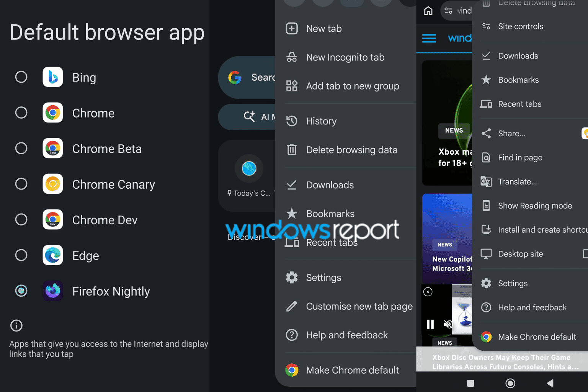This screenshot has height=392, width=588.
Task: Click the Edge app icon
Action: pyautogui.click(x=53, y=255)
